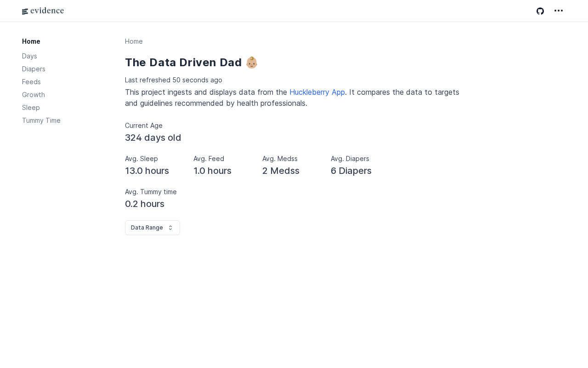Image resolution: width=588 pixels, height=368 pixels.
Task: Follow the Huckleberry App link
Action: coord(317,92)
